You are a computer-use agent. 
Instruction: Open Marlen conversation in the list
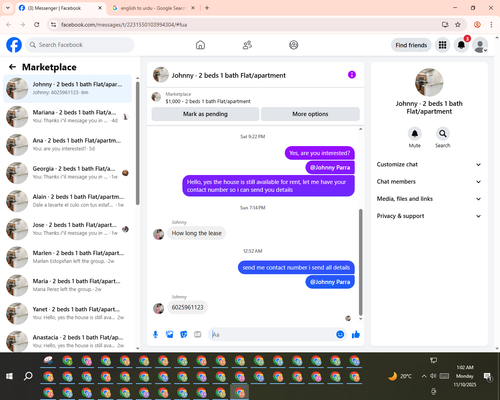pos(68,257)
